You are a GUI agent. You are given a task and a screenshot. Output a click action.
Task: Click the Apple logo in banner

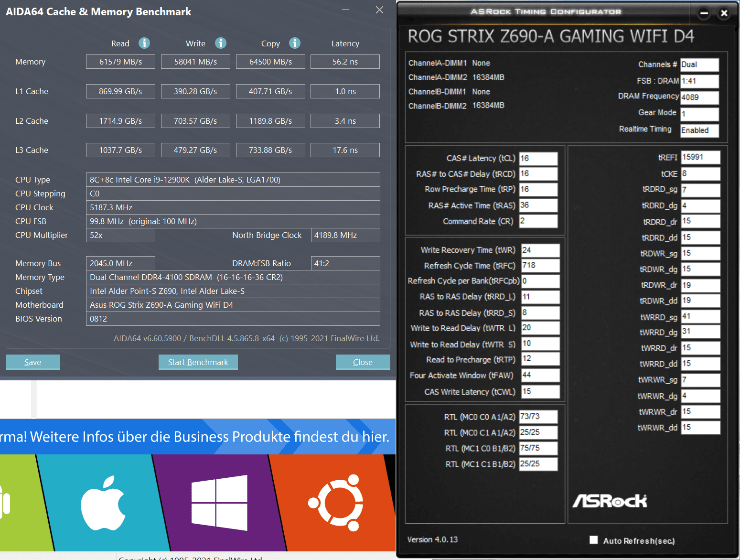point(103,503)
